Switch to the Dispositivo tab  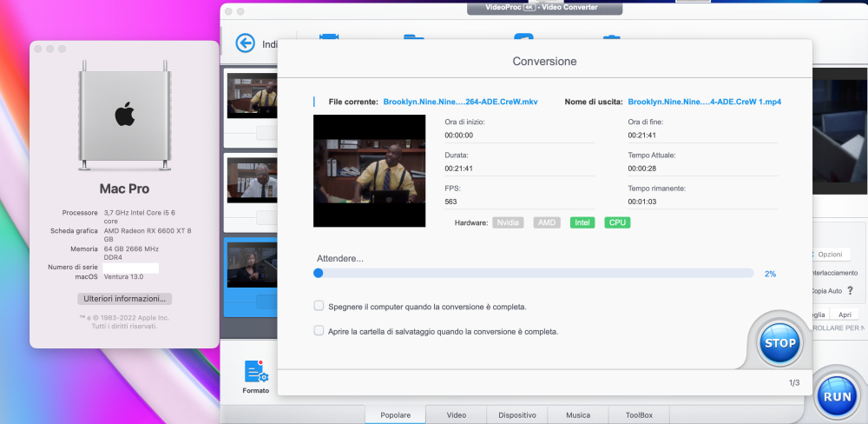(x=517, y=415)
